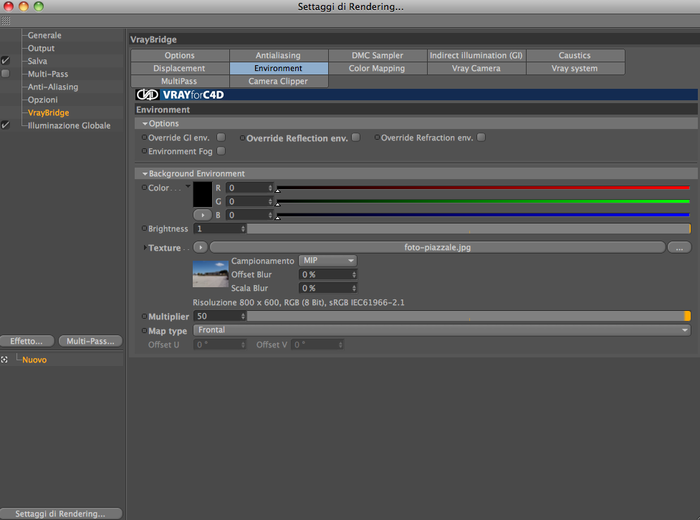Open the Indirect illumination (GI) tab

[x=476, y=55]
